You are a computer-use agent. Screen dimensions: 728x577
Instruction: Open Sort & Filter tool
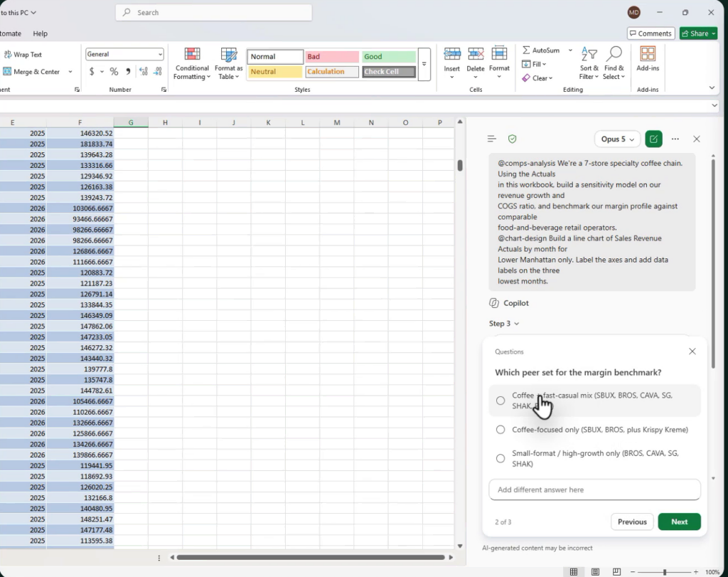tap(589, 63)
